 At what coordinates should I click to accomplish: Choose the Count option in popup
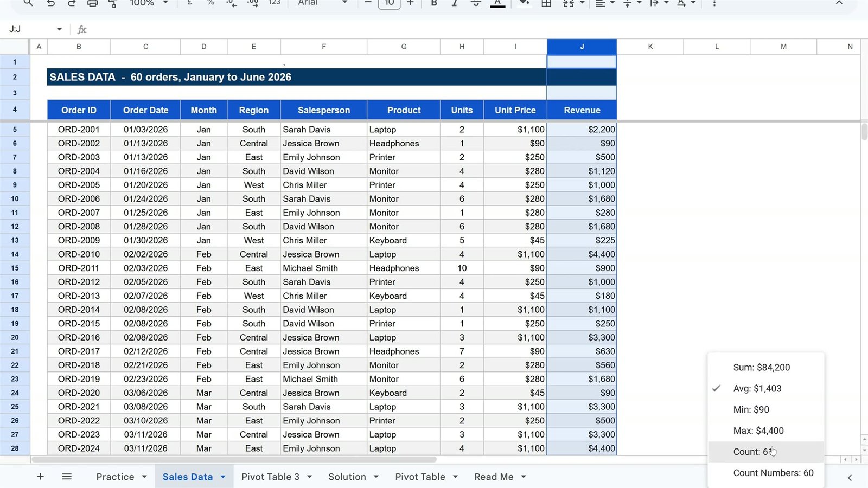(766, 452)
